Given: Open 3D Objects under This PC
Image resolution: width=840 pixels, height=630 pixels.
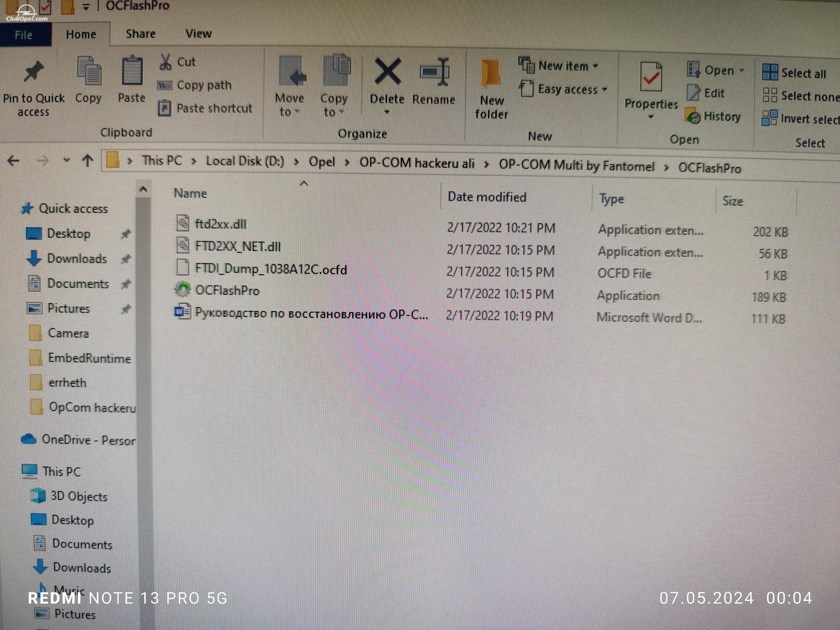Looking at the screenshot, I should [x=79, y=497].
